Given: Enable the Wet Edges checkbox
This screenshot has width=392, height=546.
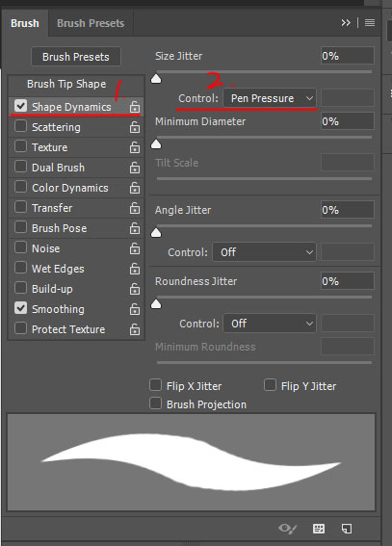Looking at the screenshot, I should [20, 268].
